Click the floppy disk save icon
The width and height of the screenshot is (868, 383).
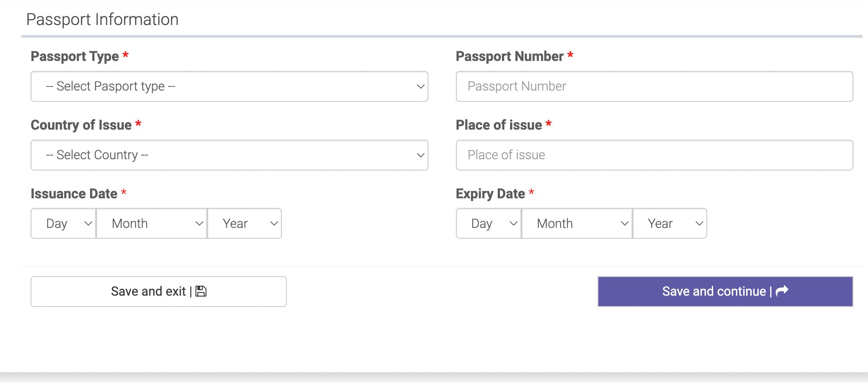coord(201,291)
